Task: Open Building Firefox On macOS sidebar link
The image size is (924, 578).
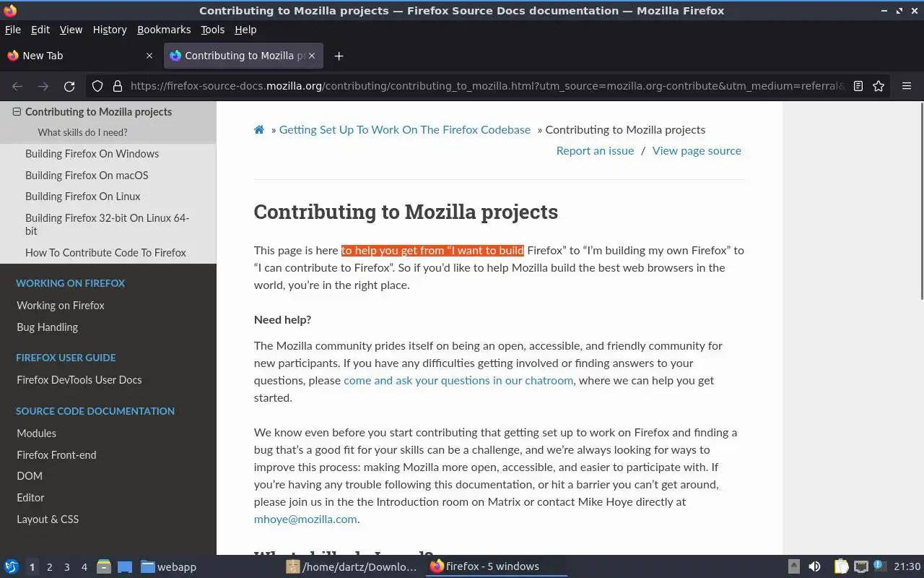Action: (87, 176)
